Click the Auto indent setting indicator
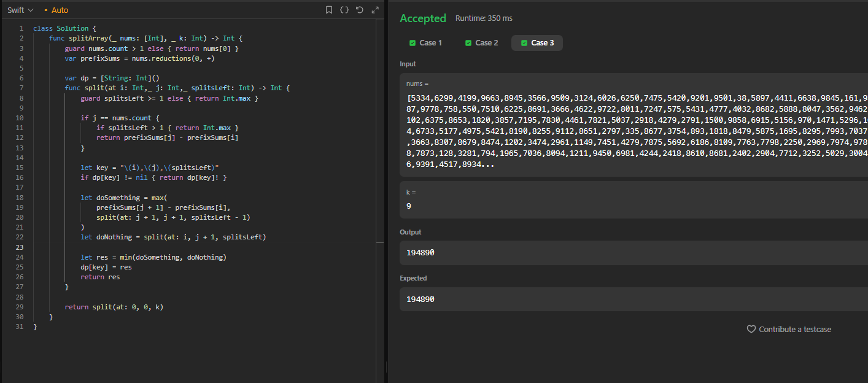868x383 pixels. [56, 10]
